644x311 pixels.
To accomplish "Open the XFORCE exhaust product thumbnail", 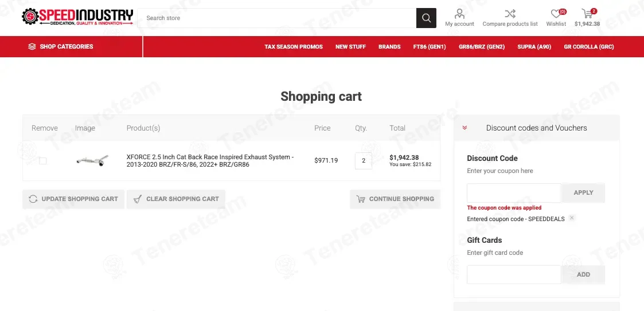I will (92, 160).
